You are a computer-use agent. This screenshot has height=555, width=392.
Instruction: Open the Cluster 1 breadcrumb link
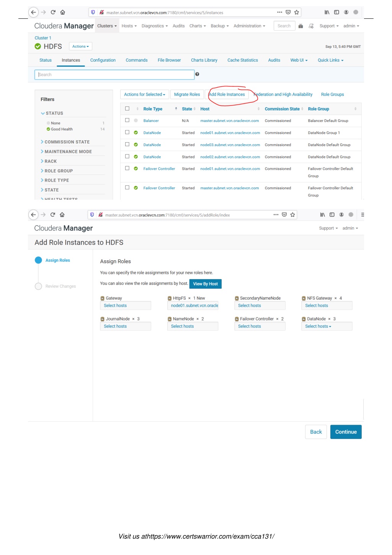(x=43, y=38)
